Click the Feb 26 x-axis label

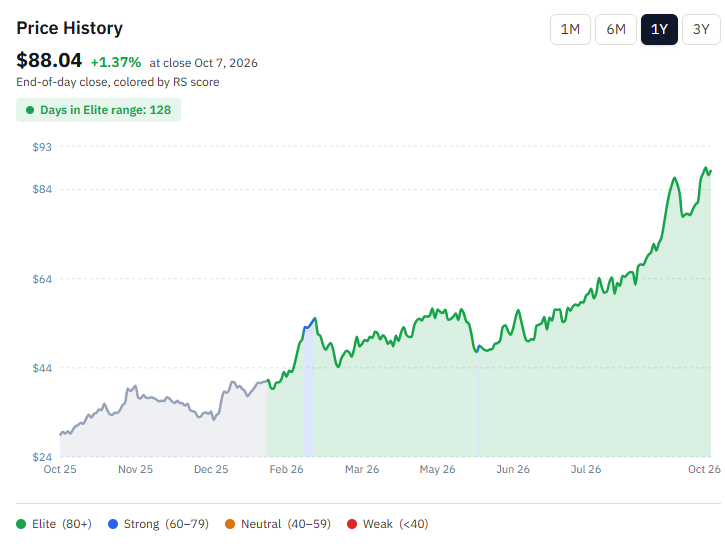tap(287, 469)
